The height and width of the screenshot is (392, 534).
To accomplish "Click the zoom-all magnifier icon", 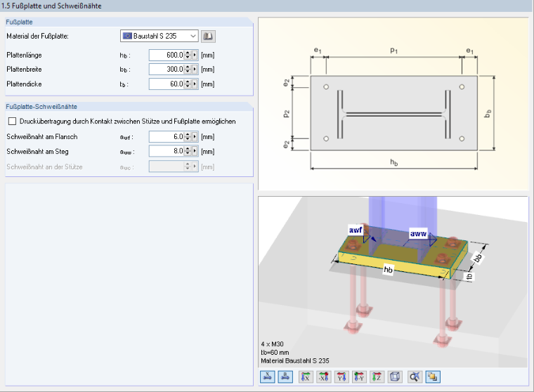I will pyautogui.click(x=415, y=377).
